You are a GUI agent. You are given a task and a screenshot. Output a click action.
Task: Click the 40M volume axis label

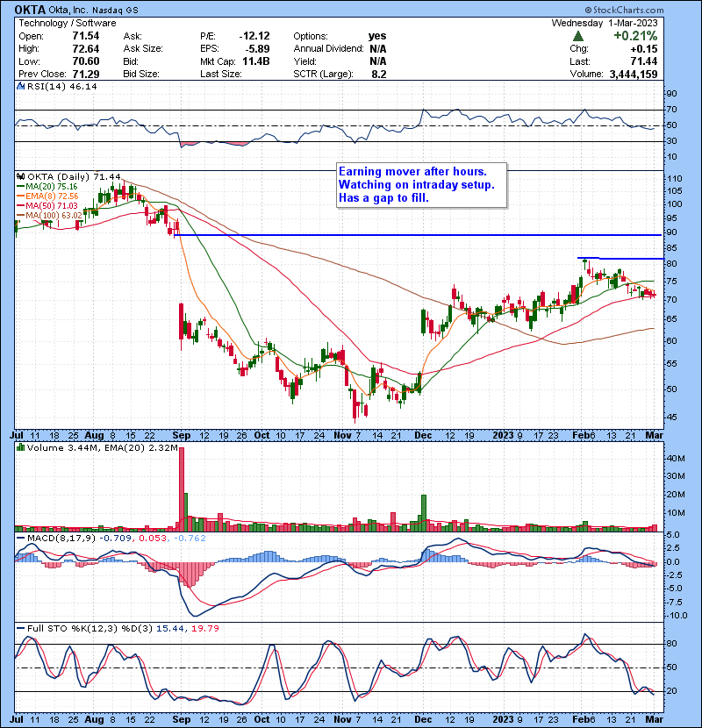[x=676, y=459]
